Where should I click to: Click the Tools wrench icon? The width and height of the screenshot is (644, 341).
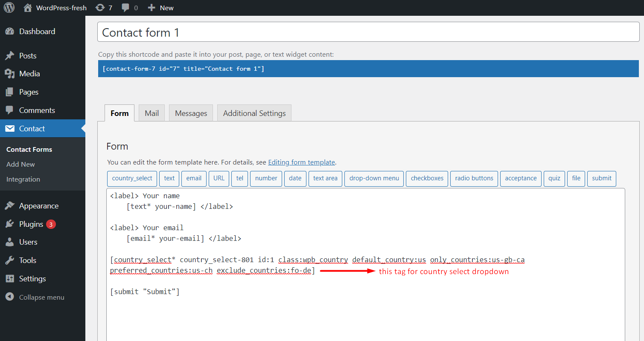pyautogui.click(x=10, y=260)
